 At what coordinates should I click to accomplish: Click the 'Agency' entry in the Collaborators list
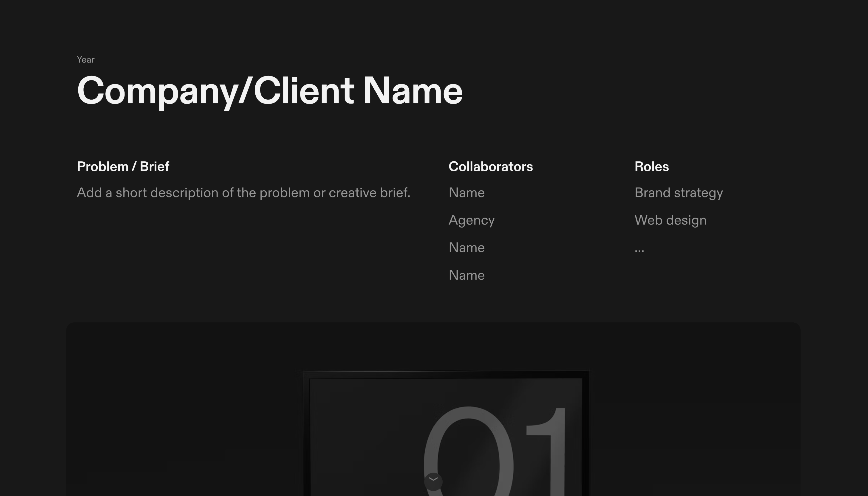[472, 220]
